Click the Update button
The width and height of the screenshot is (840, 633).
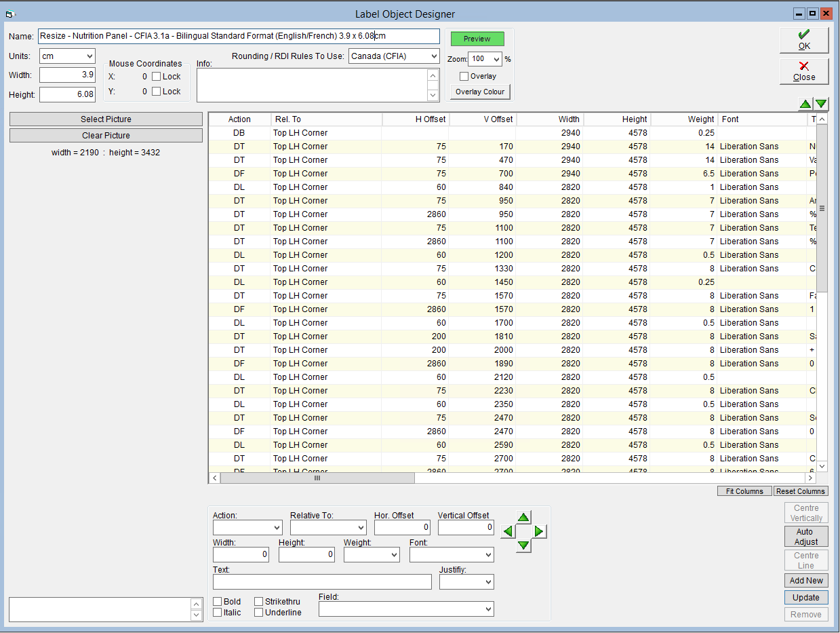pyautogui.click(x=806, y=598)
